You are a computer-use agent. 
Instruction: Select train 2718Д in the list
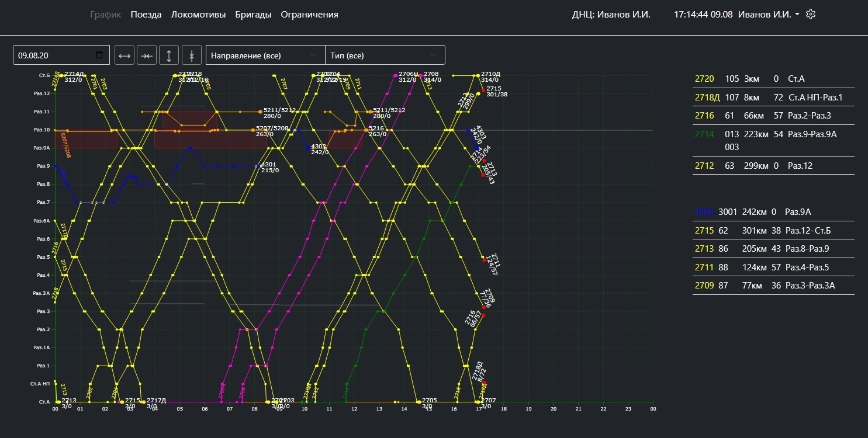tap(773, 97)
